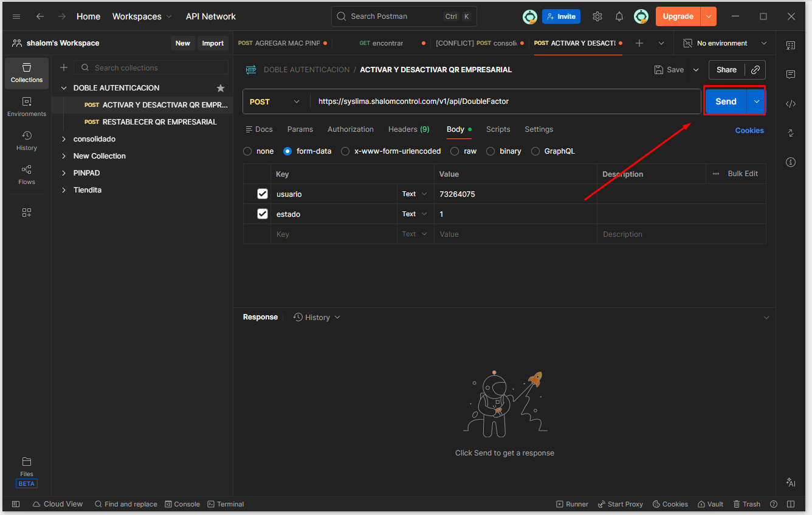Open the POST method dropdown

tap(275, 101)
